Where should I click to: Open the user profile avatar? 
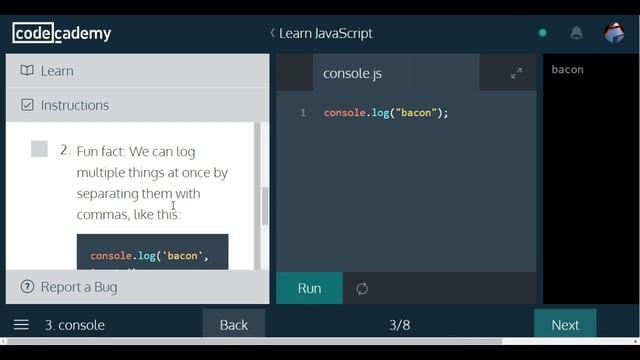pyautogui.click(x=614, y=33)
